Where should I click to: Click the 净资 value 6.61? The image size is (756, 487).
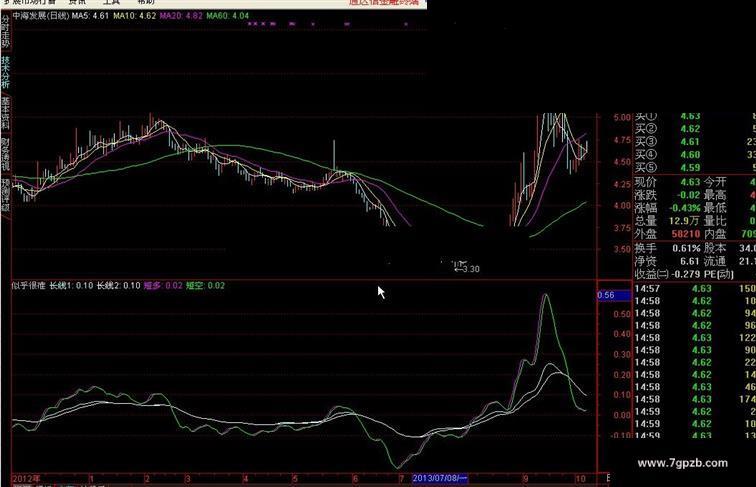pyautogui.click(x=690, y=261)
